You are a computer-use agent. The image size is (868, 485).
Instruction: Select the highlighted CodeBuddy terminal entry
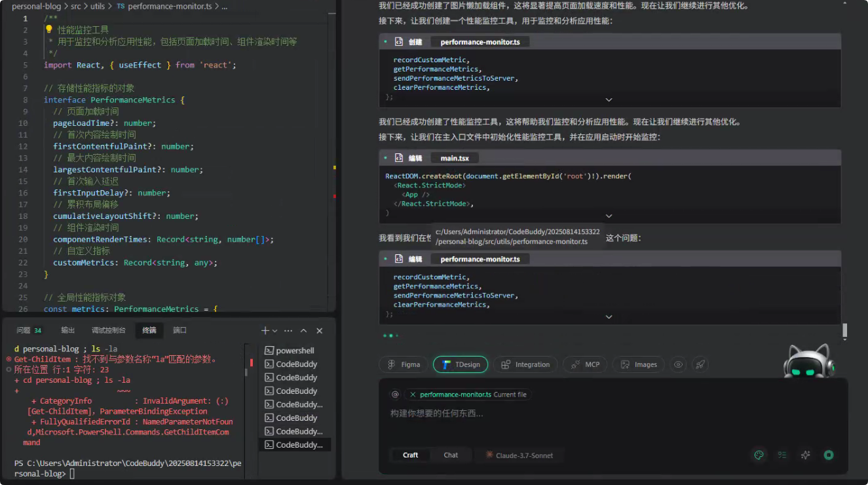tap(294, 444)
